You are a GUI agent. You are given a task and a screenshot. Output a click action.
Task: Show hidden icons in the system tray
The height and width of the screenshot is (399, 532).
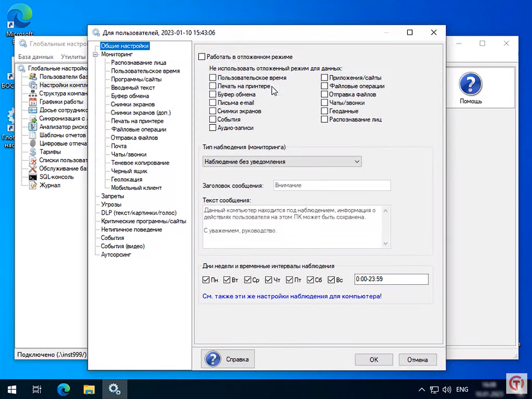point(421,390)
